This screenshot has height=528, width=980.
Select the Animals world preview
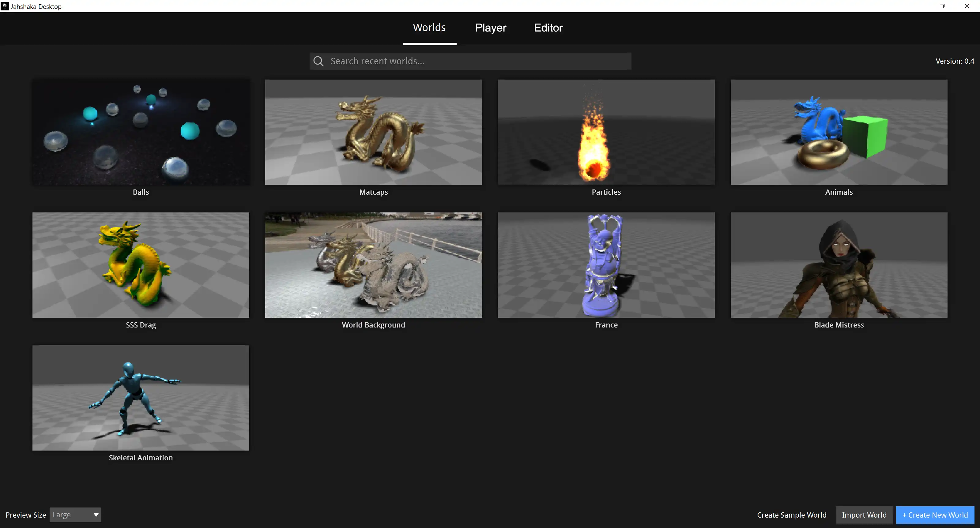839,132
